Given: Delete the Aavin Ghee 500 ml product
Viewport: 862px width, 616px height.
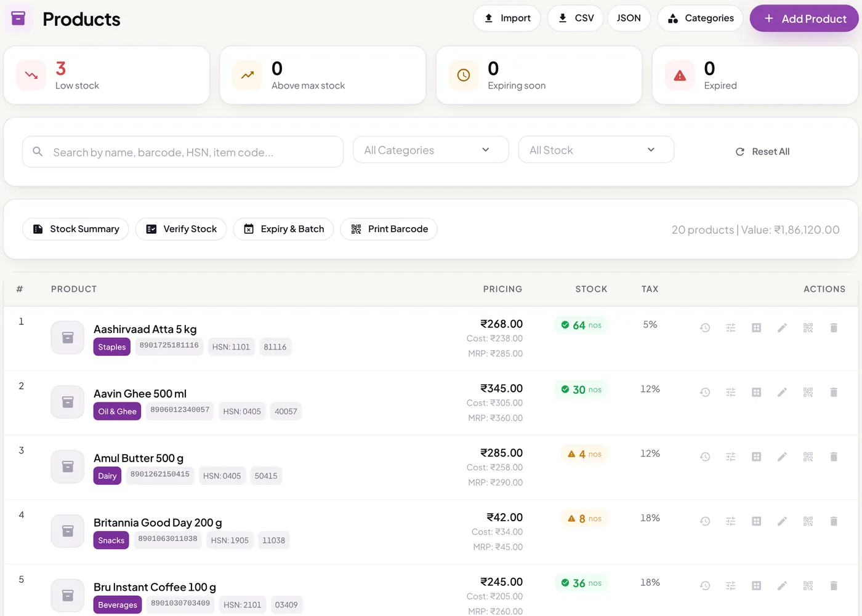Looking at the screenshot, I should [834, 393].
